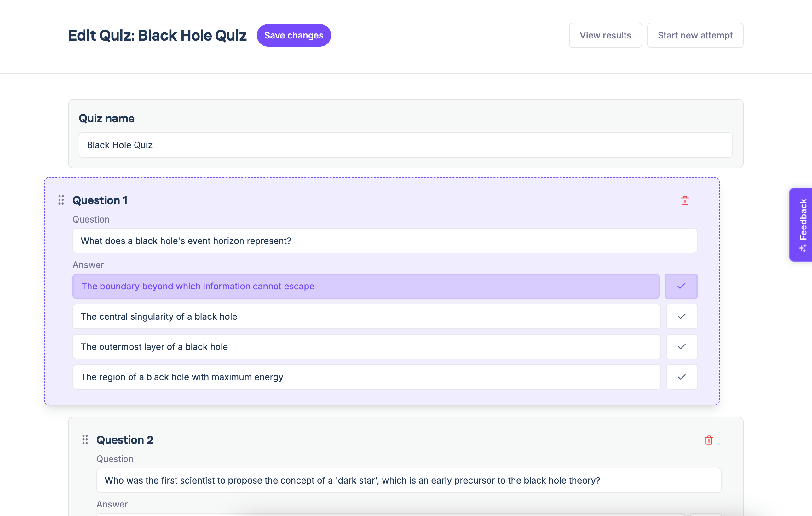
Task: Open the Feedback side tab
Action: click(803, 219)
